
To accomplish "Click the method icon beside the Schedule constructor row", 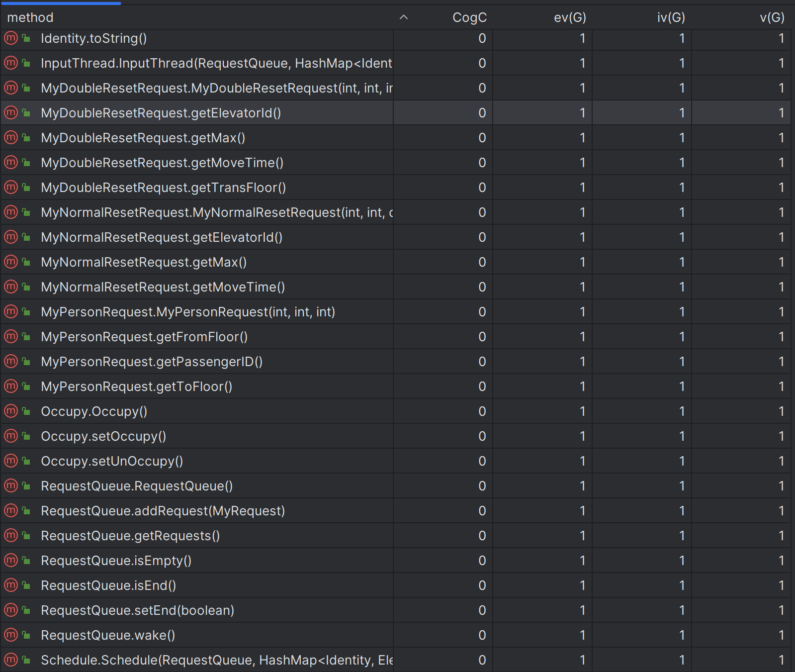I will pyautogui.click(x=11, y=660).
